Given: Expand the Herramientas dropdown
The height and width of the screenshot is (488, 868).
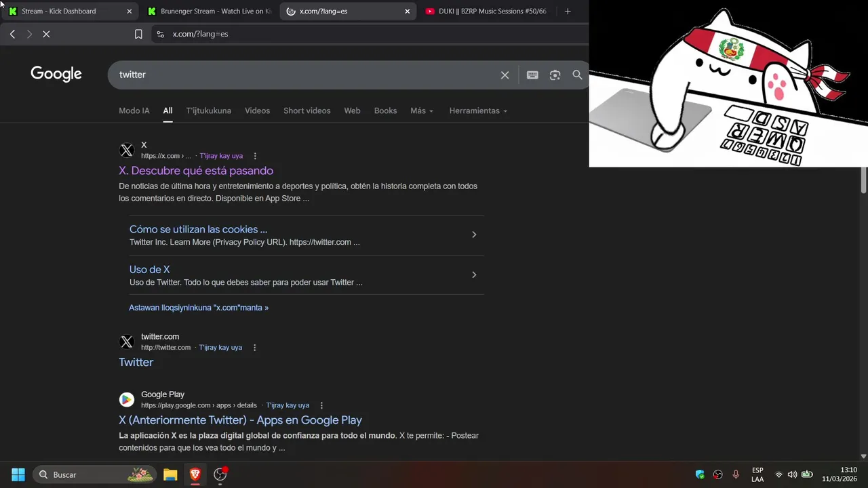Looking at the screenshot, I should point(478,110).
